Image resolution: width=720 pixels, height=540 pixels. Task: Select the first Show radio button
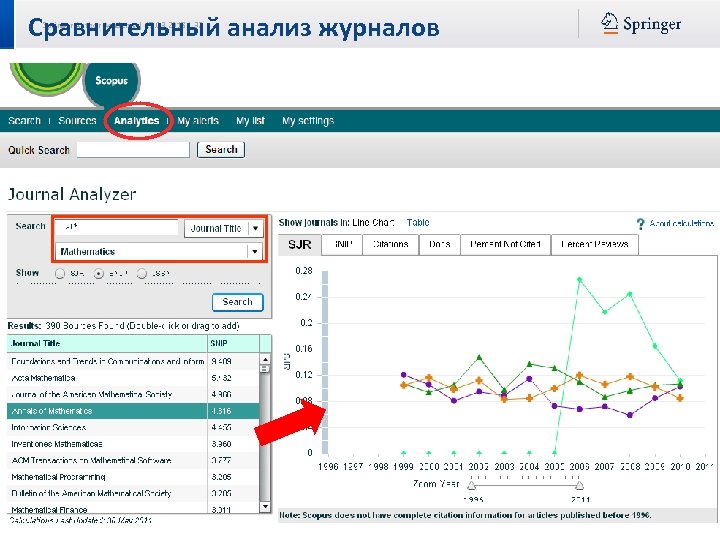[60, 274]
